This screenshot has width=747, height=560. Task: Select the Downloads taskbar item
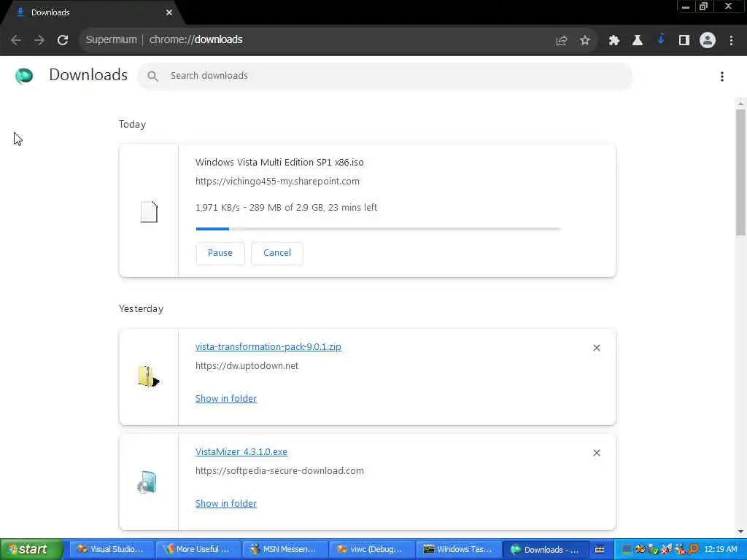point(546,549)
